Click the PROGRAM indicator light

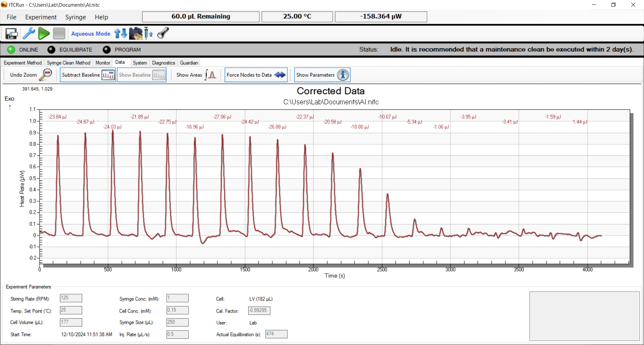107,50
